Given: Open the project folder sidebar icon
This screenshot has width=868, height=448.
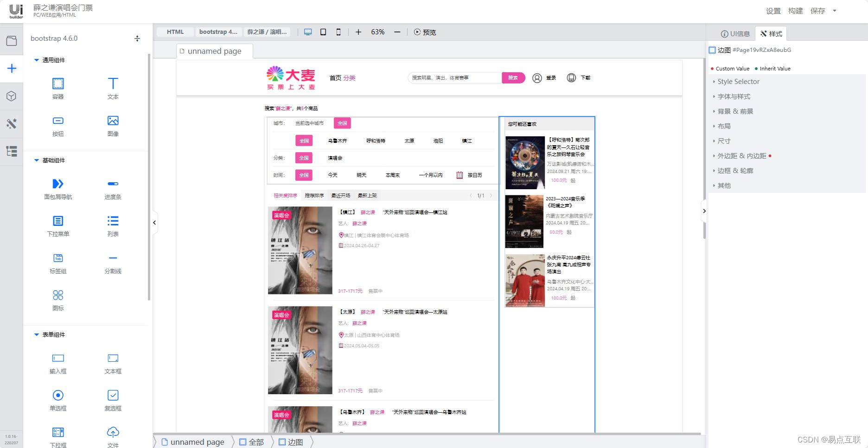Looking at the screenshot, I should pyautogui.click(x=12, y=41).
